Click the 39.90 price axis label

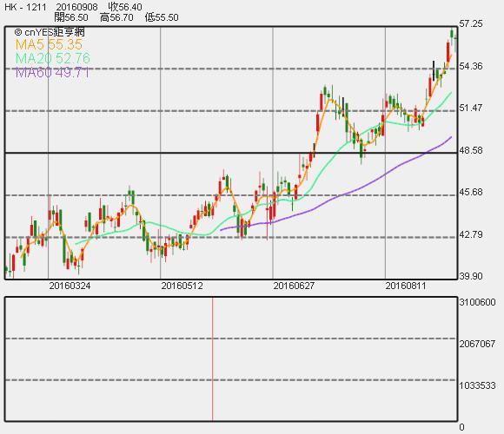471,276
